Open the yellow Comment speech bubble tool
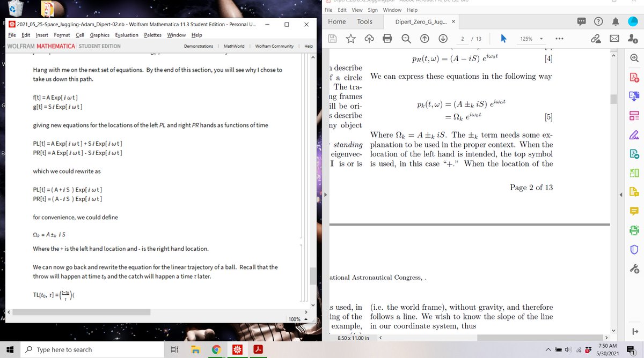Image resolution: width=644 pixels, height=358 pixels. pos(634,212)
